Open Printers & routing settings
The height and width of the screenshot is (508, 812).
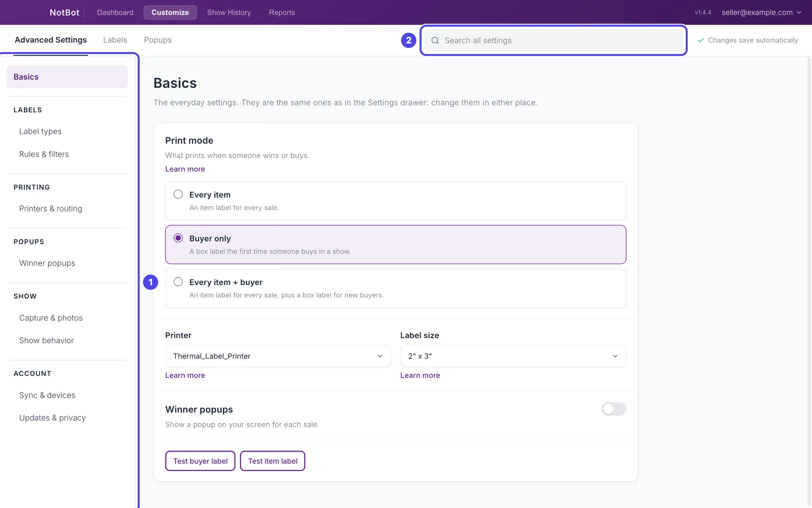tap(51, 209)
